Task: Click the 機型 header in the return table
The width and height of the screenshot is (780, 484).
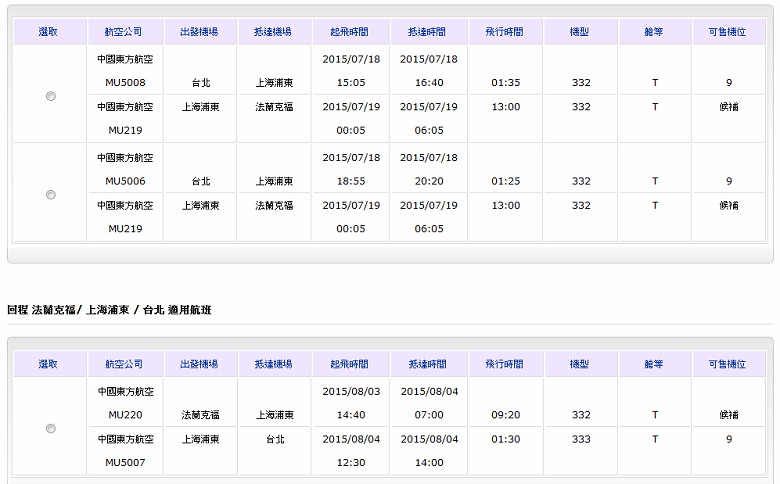Action: click(579, 364)
